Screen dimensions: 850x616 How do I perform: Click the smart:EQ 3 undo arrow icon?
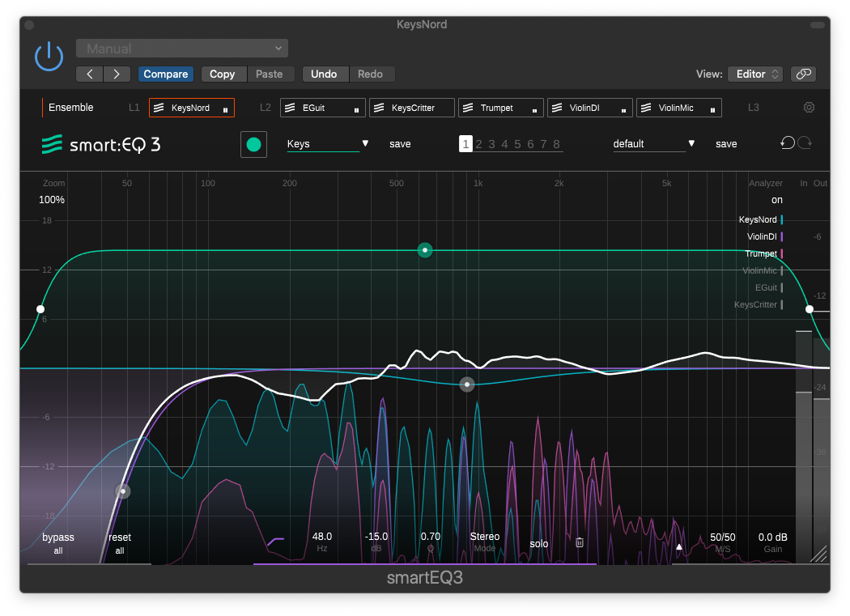pyautogui.click(x=787, y=143)
